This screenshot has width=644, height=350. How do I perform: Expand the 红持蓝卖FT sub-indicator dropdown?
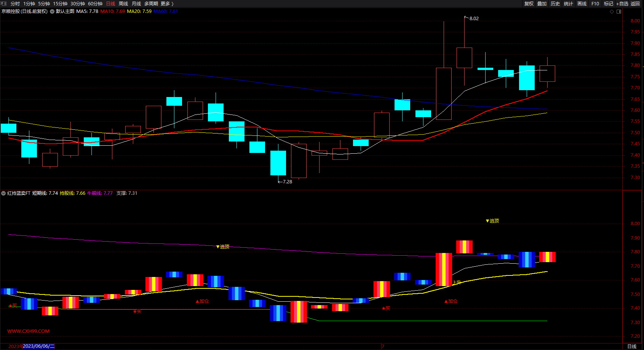pos(3,193)
